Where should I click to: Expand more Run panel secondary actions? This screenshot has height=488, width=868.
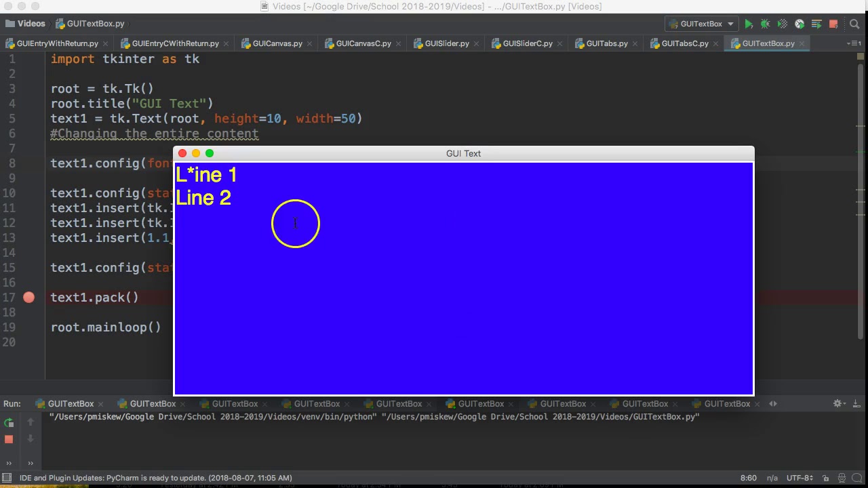tap(31, 464)
